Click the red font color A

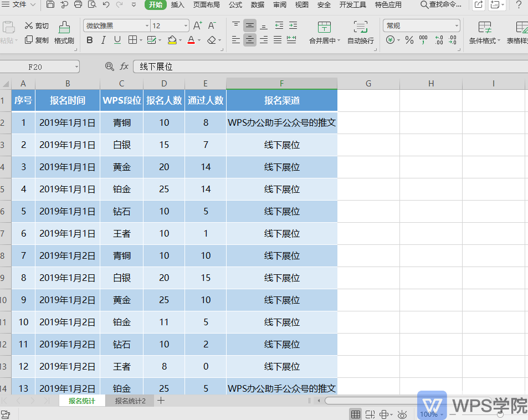click(x=191, y=40)
